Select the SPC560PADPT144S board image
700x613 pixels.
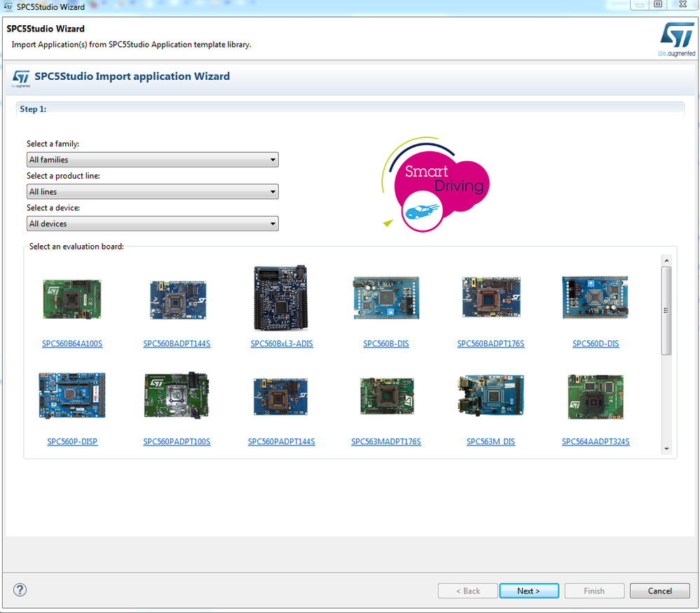pyautogui.click(x=281, y=397)
